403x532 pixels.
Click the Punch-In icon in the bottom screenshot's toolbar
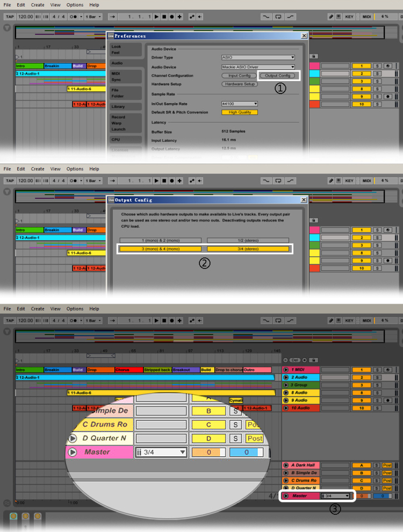pyautogui.click(x=266, y=321)
